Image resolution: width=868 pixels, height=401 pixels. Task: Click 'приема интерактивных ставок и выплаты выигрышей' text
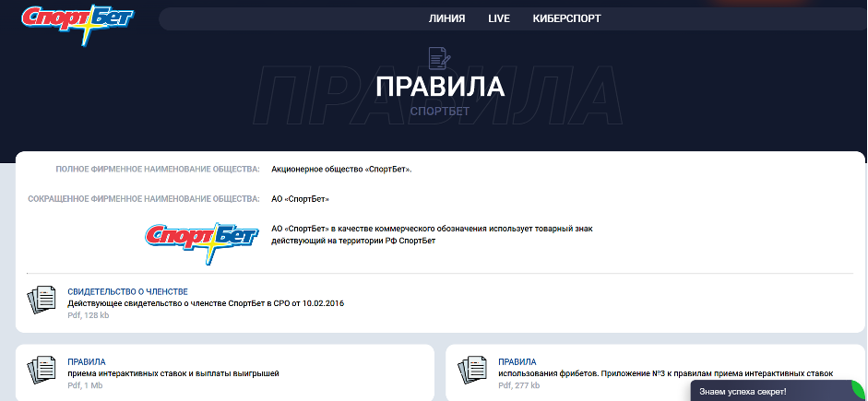[x=173, y=373]
